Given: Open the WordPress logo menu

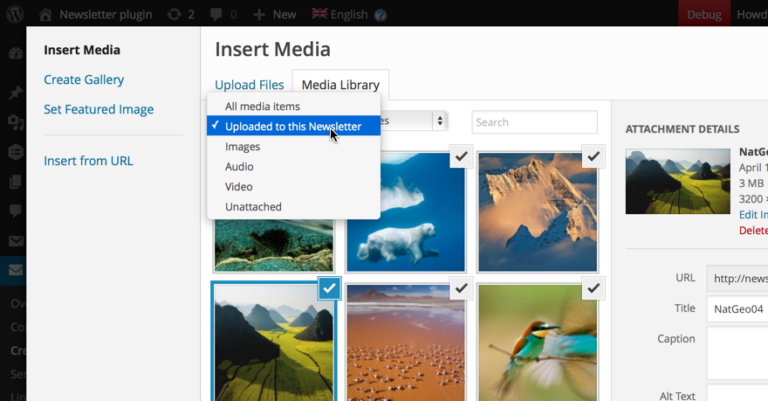Looking at the screenshot, I should click(15, 14).
